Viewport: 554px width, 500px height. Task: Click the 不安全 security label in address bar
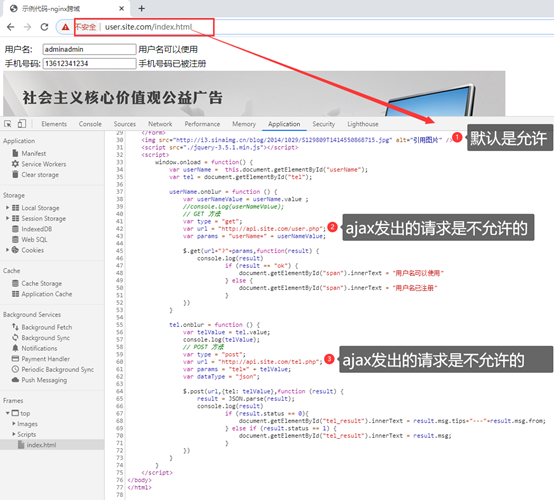[x=86, y=27]
